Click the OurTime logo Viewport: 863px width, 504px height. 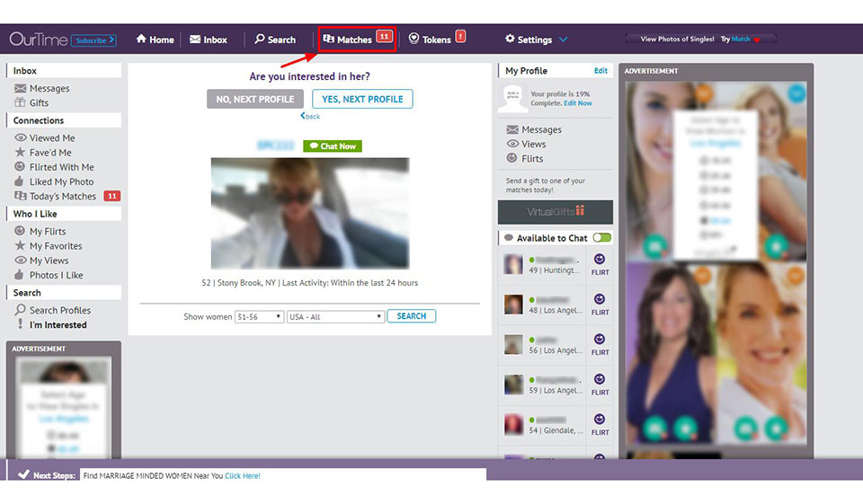[x=37, y=40]
